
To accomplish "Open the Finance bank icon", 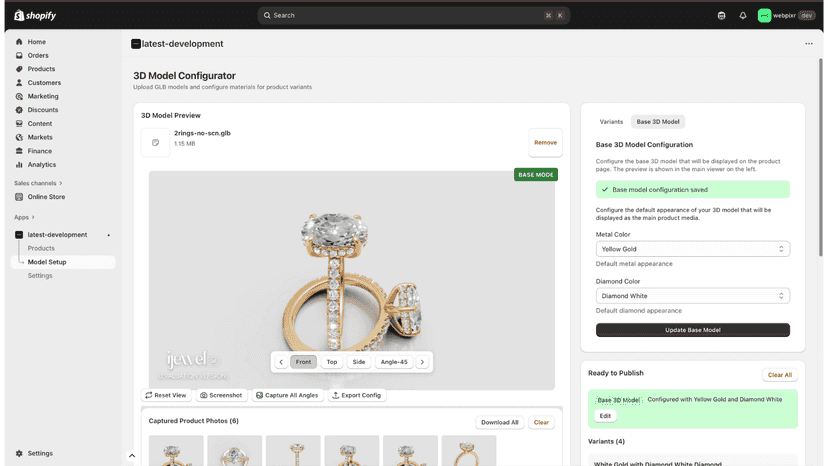I will pos(19,151).
